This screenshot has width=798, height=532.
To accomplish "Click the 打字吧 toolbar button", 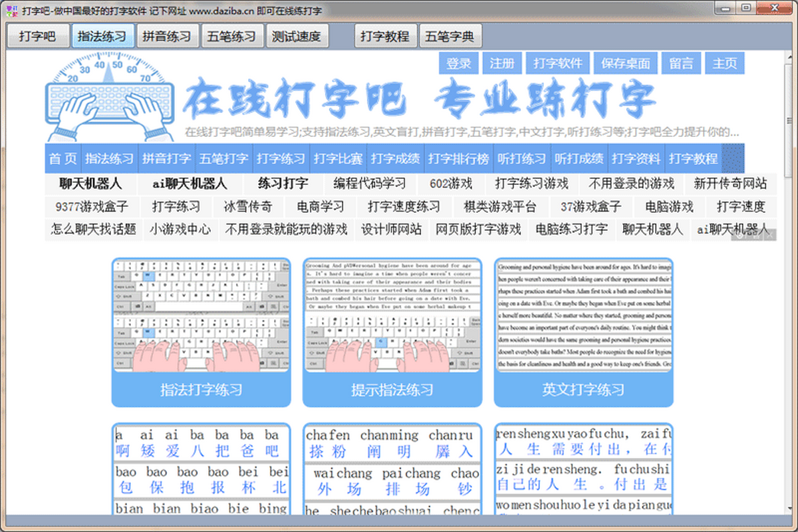I will [37, 37].
